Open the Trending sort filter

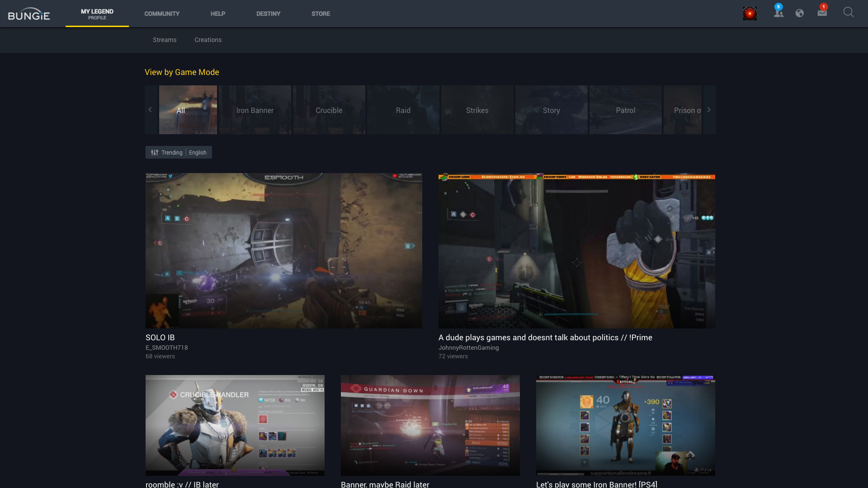(x=172, y=153)
